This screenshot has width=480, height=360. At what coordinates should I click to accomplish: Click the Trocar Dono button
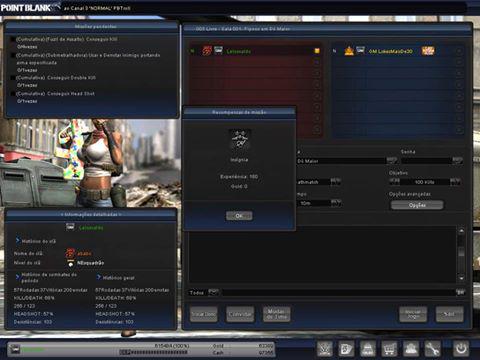(204, 314)
